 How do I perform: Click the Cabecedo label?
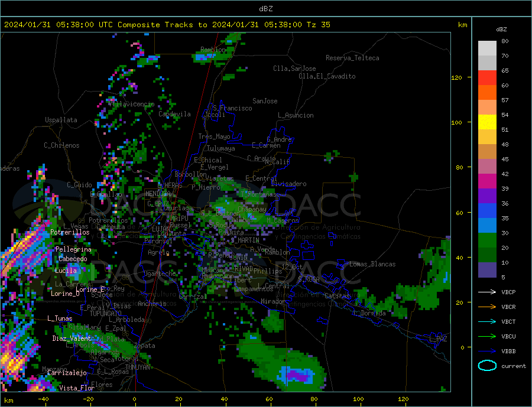tap(73, 259)
